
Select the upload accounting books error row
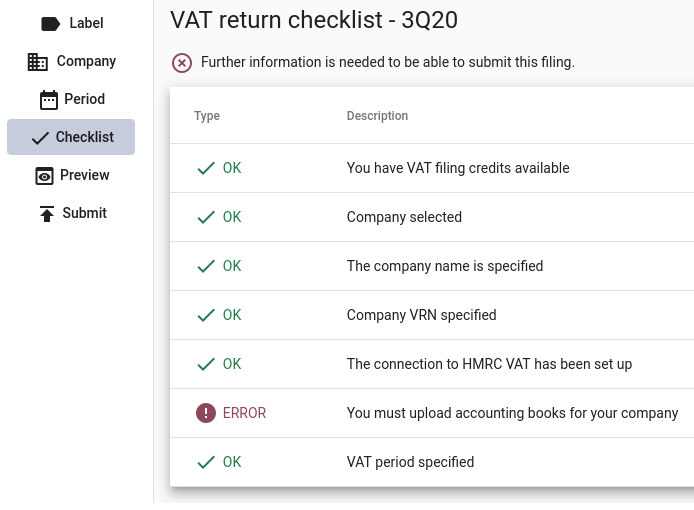coord(512,413)
